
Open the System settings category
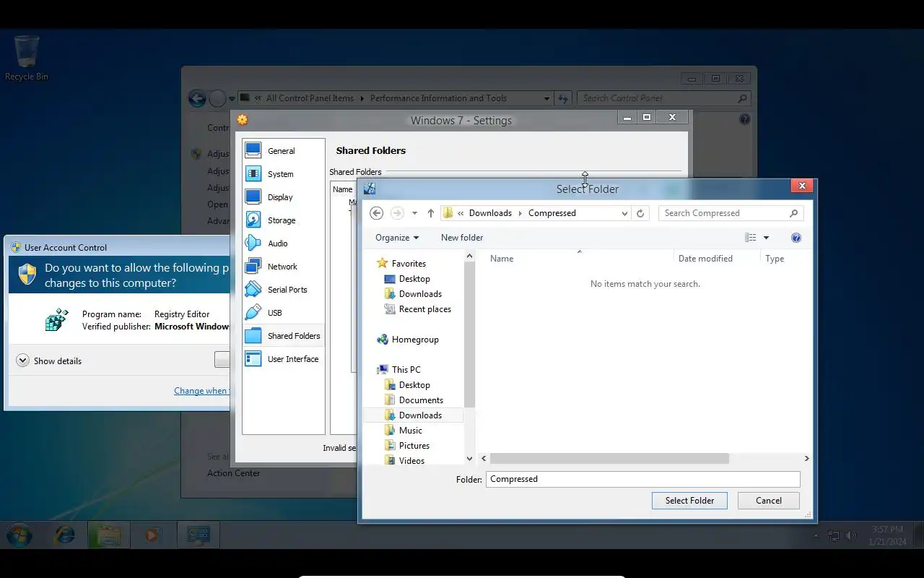(283, 174)
